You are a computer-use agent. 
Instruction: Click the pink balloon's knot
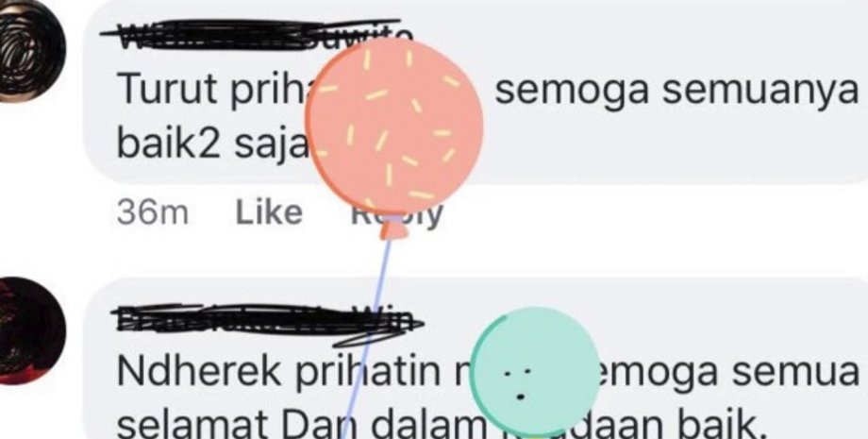pos(393,228)
